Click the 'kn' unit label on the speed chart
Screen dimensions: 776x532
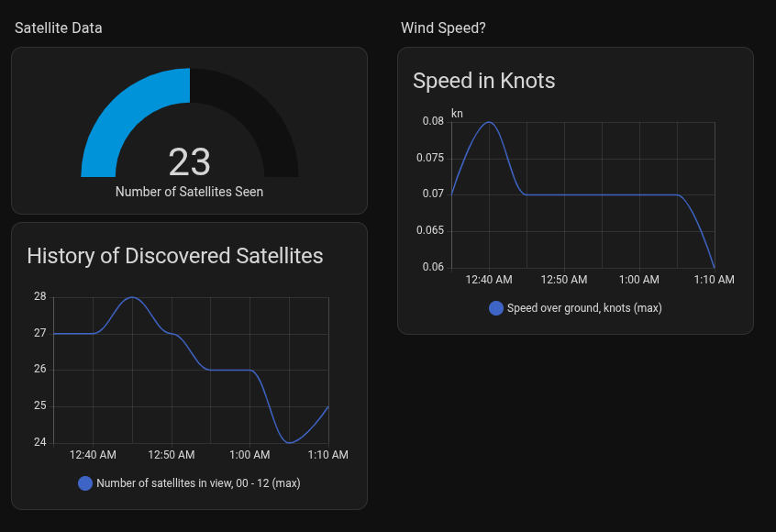click(457, 114)
